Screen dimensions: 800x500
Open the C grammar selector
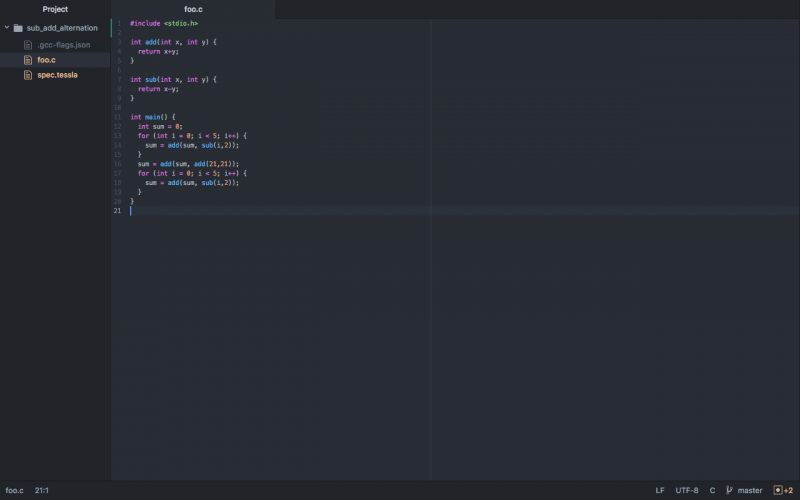click(x=712, y=491)
